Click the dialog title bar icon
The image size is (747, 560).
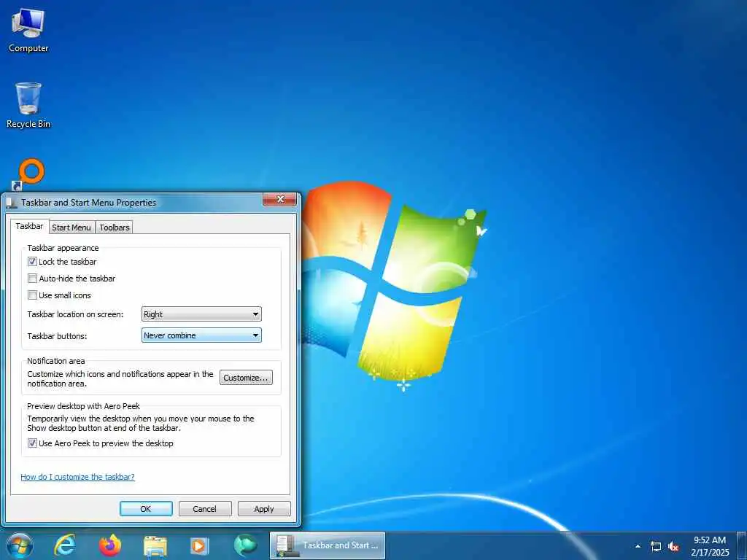pyautogui.click(x=12, y=203)
